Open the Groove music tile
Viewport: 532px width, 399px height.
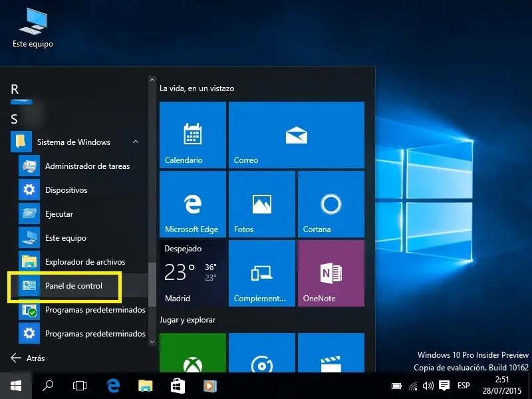(262, 353)
